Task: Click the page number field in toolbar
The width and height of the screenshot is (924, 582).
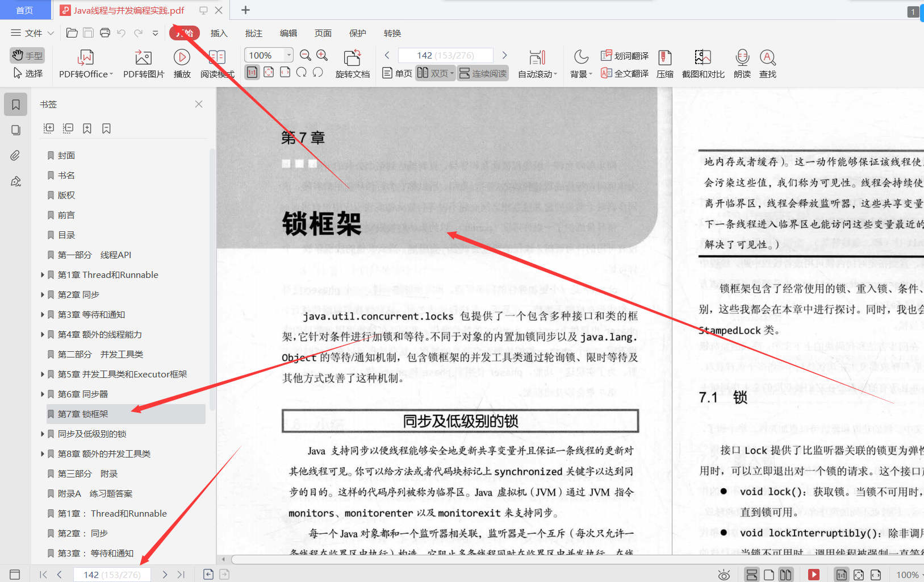Action: [x=446, y=55]
